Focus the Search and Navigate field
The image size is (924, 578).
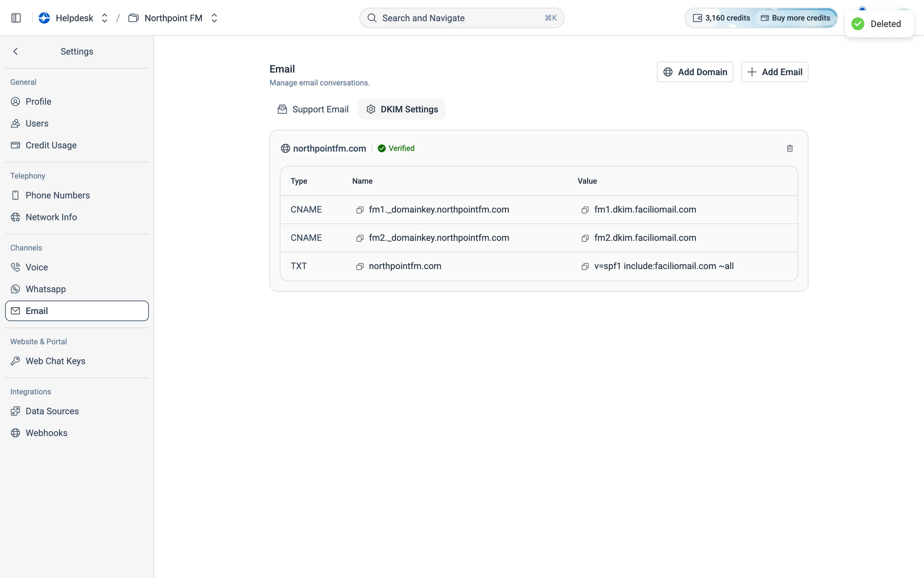tap(462, 18)
